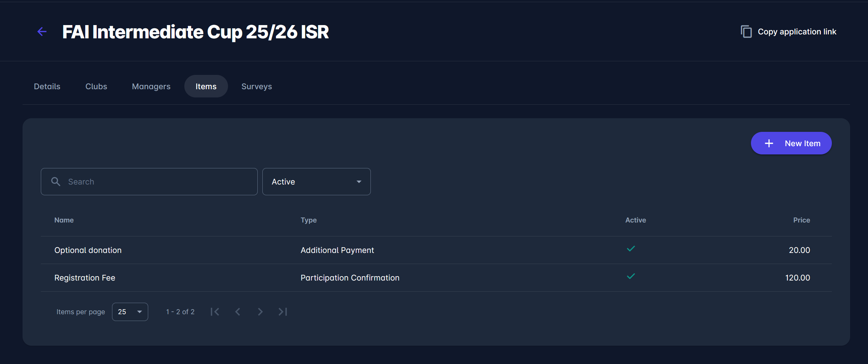This screenshot has width=868, height=364.
Task: Go to the previous page arrow
Action: [x=238, y=312]
